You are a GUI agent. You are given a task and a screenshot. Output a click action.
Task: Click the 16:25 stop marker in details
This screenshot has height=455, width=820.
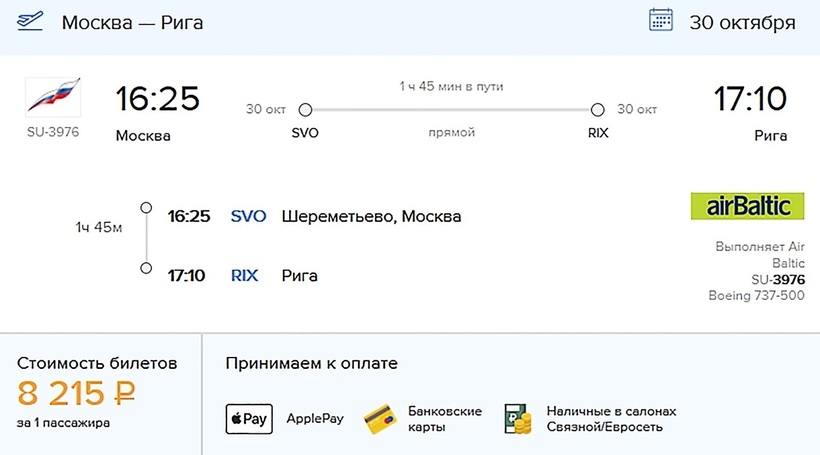click(146, 208)
